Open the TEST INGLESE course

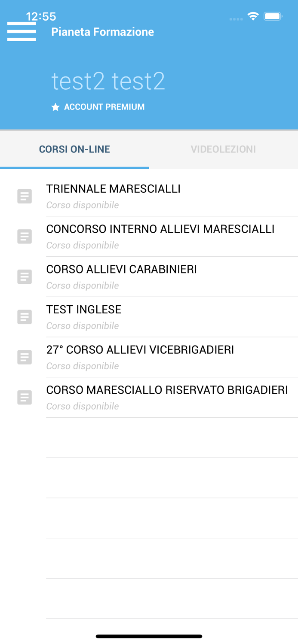pyautogui.click(x=84, y=309)
